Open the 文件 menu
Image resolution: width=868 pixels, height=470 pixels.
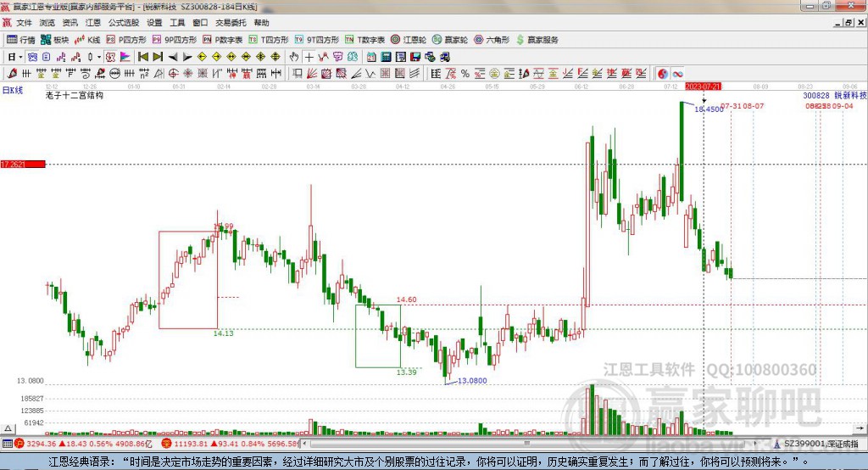pos(24,23)
